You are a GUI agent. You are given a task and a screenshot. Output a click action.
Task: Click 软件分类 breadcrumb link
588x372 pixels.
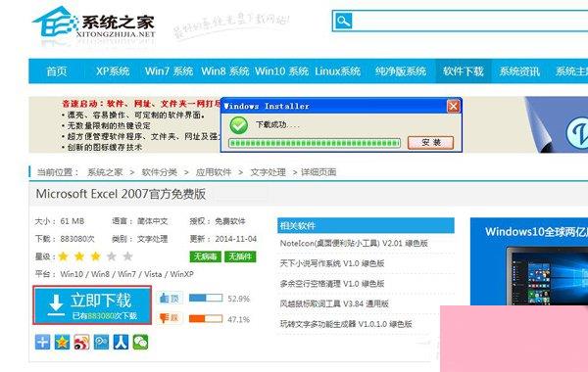click(x=160, y=172)
